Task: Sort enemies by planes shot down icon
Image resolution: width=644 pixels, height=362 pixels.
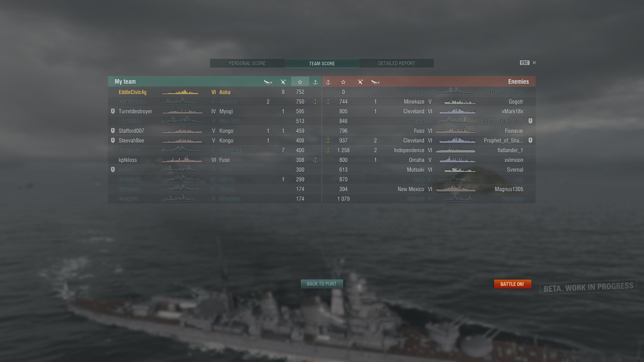Action: 360,82
